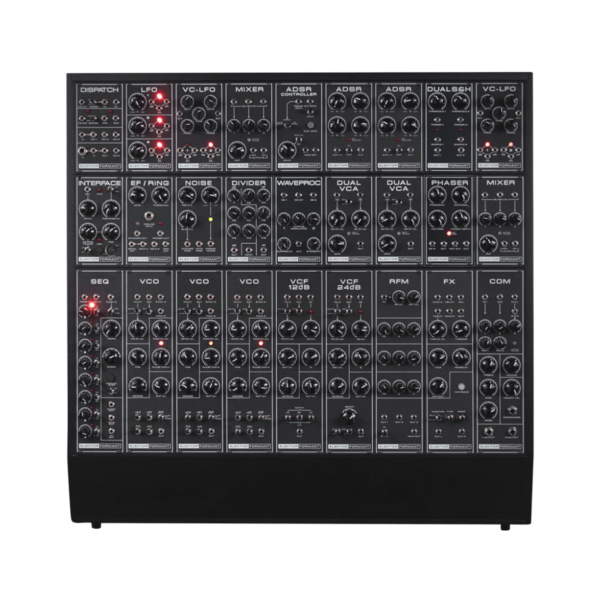The image size is (600, 600).
Task: Click the Tempo knob on the SEQ module
Action: point(111,328)
